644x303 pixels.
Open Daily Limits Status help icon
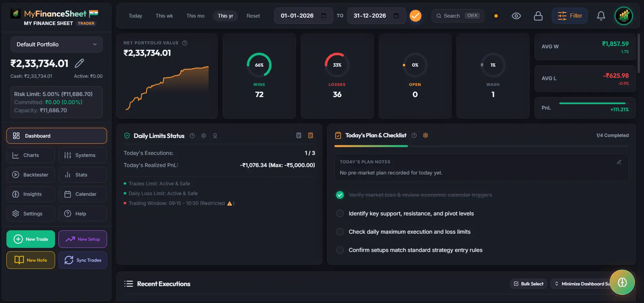(x=192, y=136)
